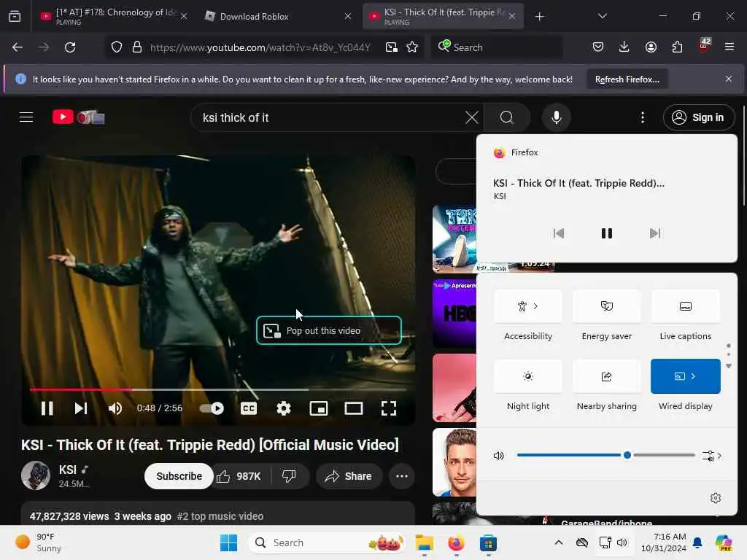Show hidden tray icons chevron

click(x=559, y=542)
